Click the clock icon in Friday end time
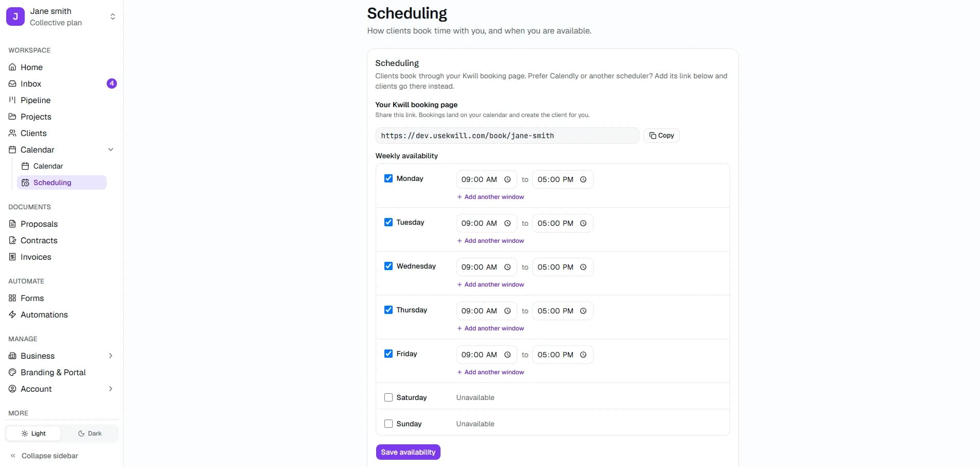980x467 pixels. (583, 355)
